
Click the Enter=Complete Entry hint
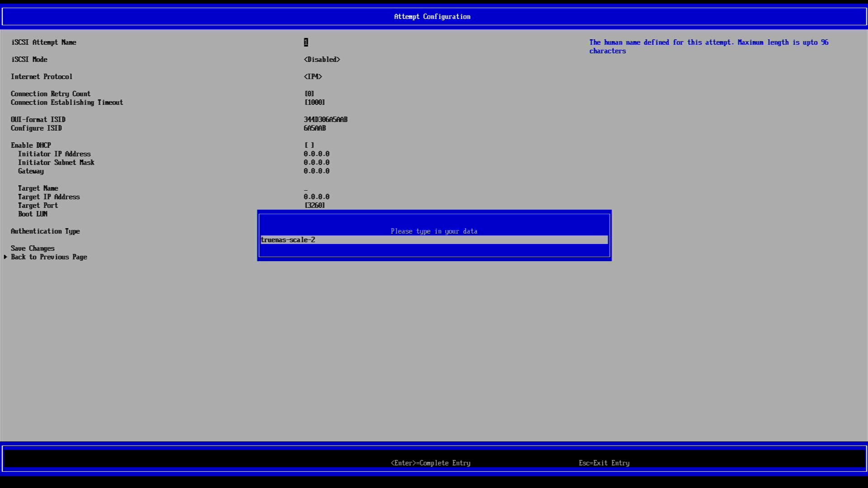(x=430, y=463)
